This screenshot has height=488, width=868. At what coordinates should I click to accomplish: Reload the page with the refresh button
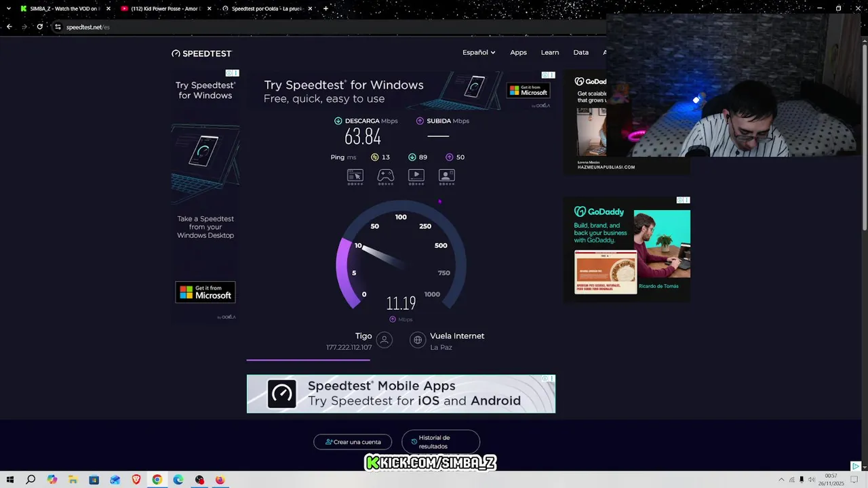39,26
